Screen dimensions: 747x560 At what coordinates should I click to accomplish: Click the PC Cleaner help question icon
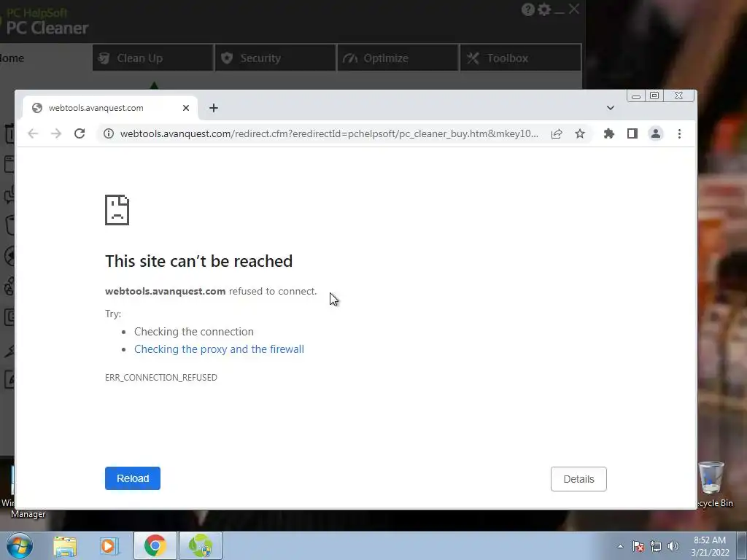point(528,9)
